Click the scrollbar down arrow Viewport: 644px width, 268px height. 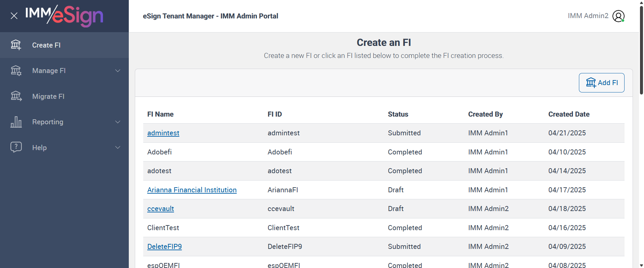pyautogui.click(x=641, y=265)
